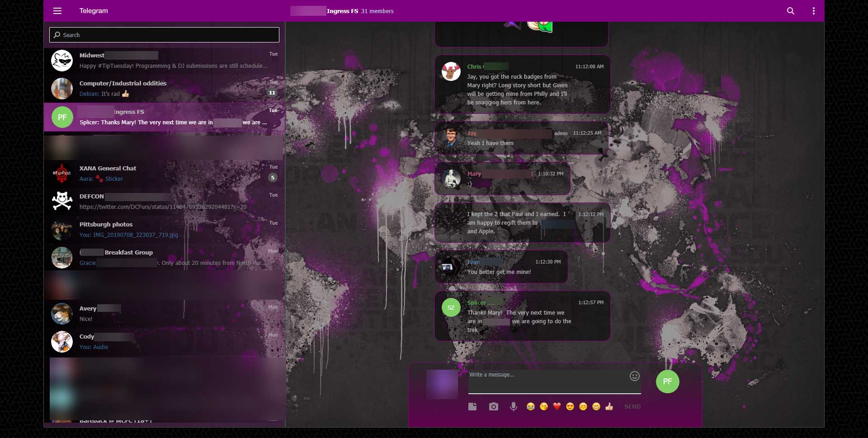Click the Search chats field

pos(164,35)
